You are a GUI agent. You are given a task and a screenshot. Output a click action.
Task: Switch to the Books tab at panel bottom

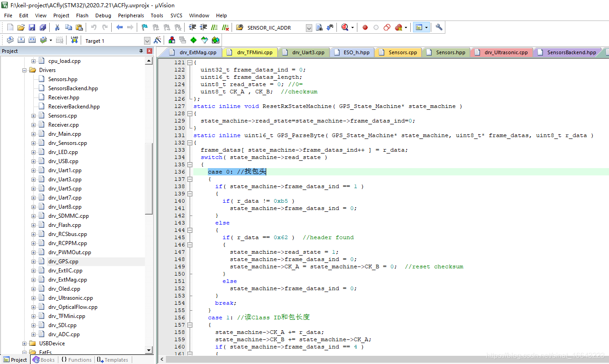tap(44, 360)
